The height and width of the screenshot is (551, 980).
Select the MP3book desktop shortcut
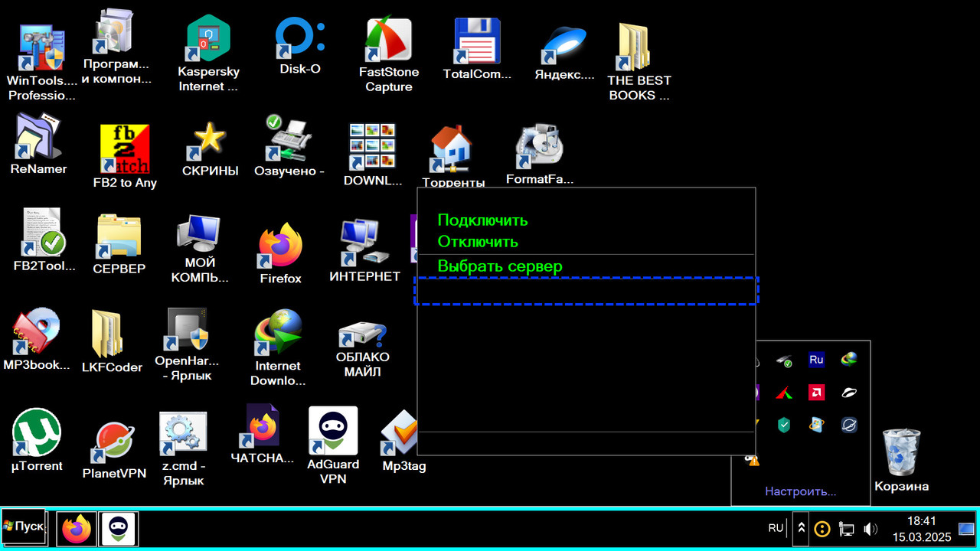(x=37, y=339)
